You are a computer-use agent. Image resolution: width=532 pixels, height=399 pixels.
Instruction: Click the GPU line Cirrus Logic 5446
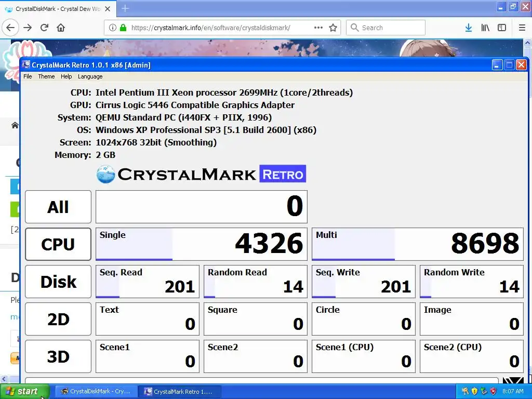[x=195, y=105]
